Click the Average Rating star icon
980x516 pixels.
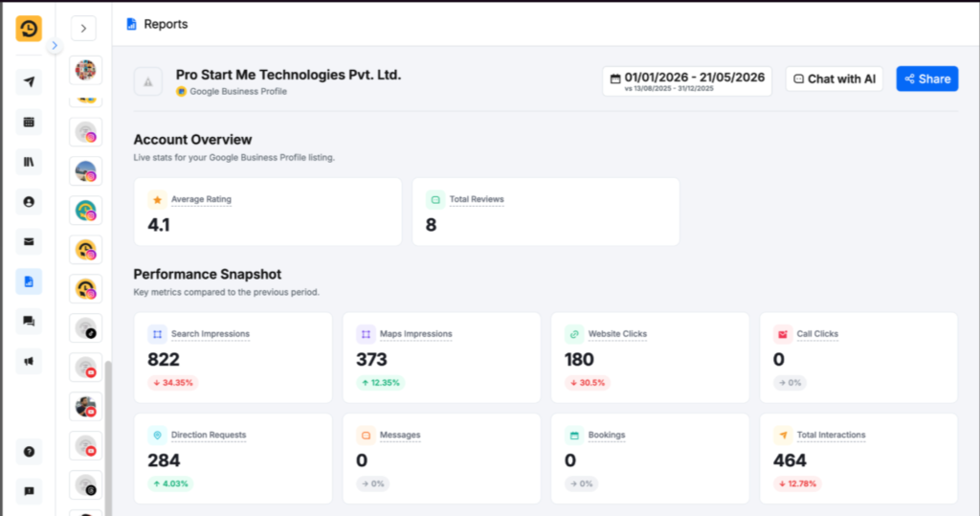158,199
